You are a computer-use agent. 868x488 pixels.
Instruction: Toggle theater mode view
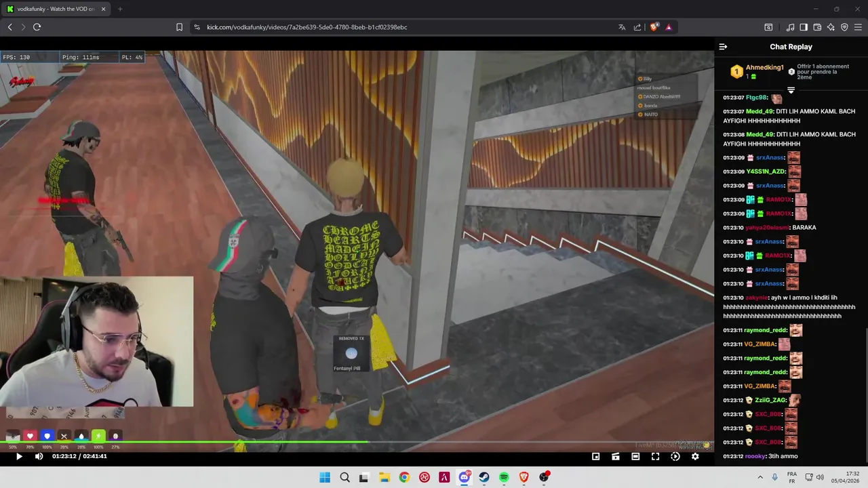635,456
